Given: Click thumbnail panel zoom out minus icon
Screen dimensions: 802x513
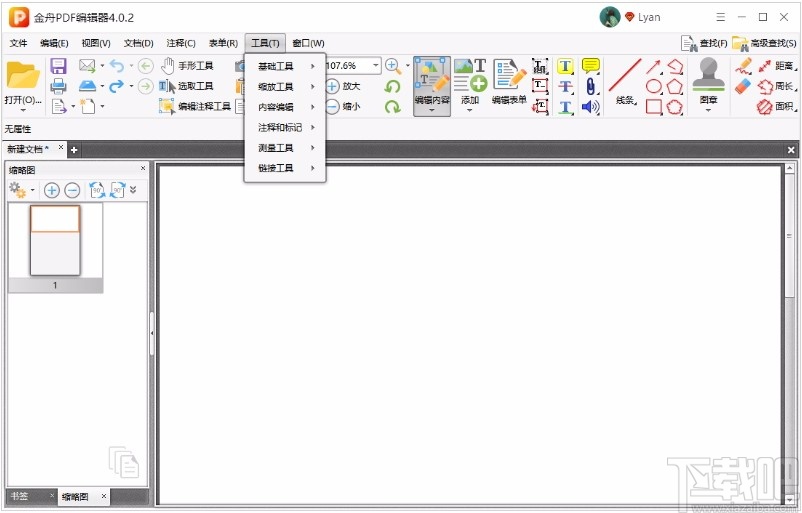Looking at the screenshot, I should pos(72,190).
